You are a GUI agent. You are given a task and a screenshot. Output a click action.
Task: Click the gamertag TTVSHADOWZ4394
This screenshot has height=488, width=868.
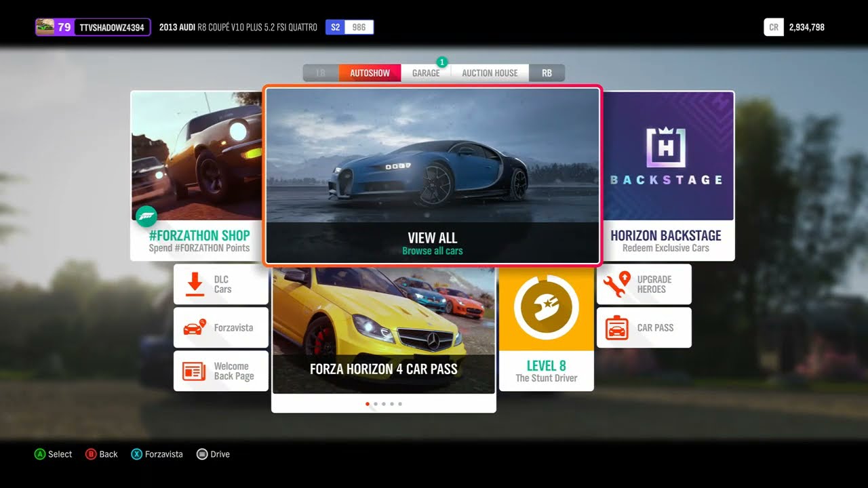pyautogui.click(x=112, y=28)
